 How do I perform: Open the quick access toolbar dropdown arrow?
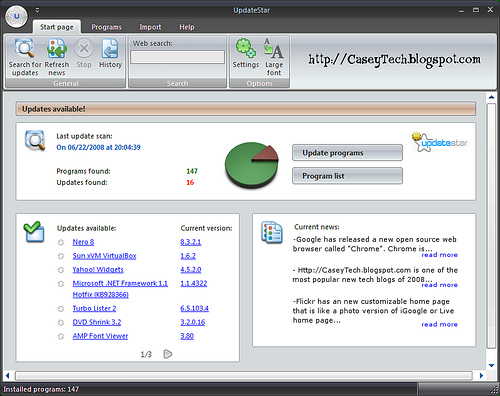coord(37,10)
